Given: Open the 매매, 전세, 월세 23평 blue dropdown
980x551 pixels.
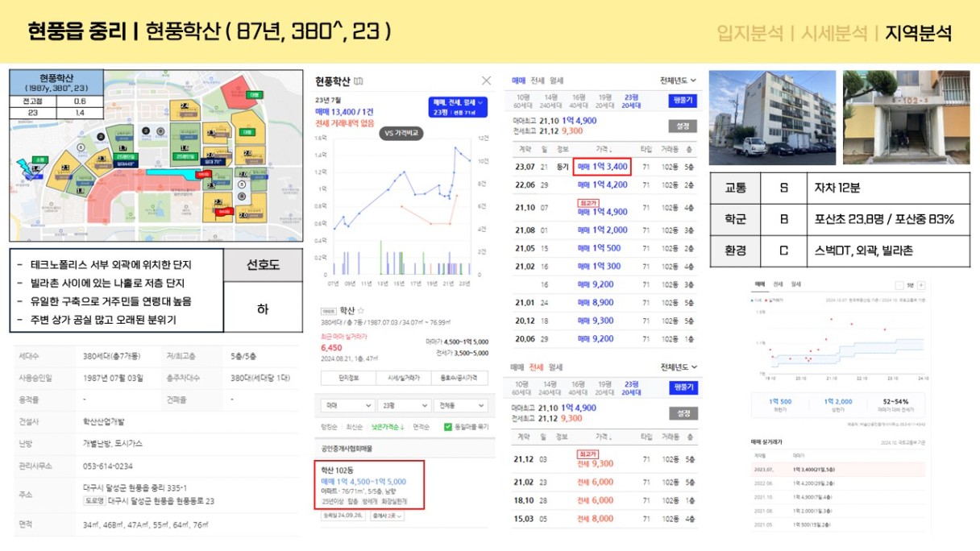Looking at the screenshot, I should (x=459, y=107).
